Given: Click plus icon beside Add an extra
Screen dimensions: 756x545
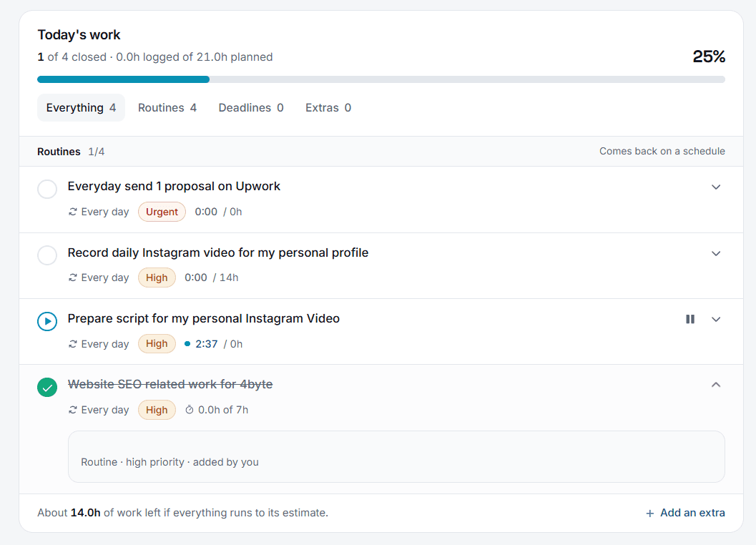Looking at the screenshot, I should [x=650, y=514].
